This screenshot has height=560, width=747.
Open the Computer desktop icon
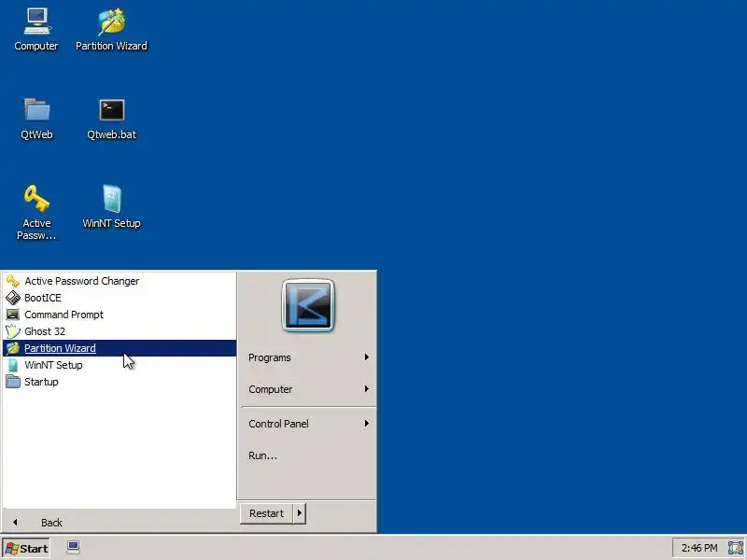pyautogui.click(x=36, y=29)
